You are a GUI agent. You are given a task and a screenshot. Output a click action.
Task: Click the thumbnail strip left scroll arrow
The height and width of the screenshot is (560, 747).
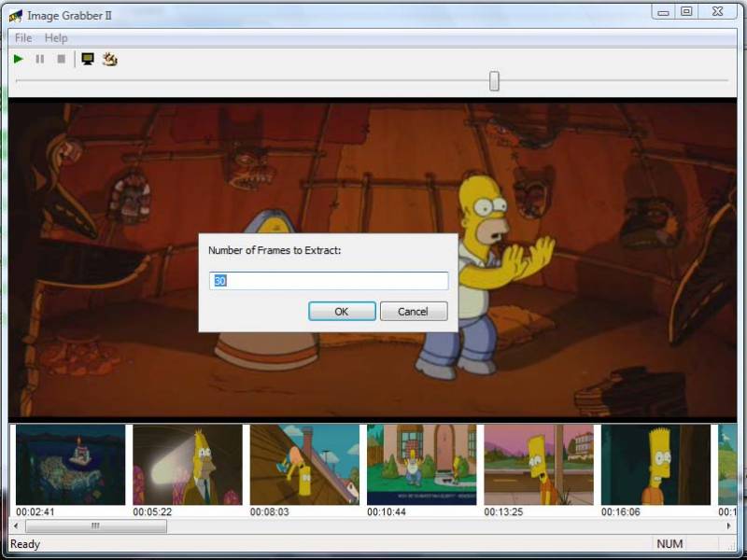click(16, 526)
